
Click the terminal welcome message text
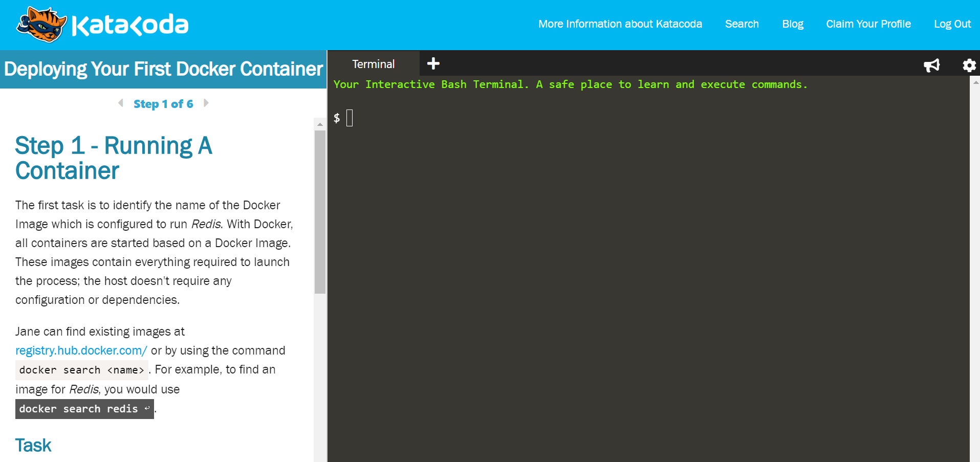click(570, 84)
